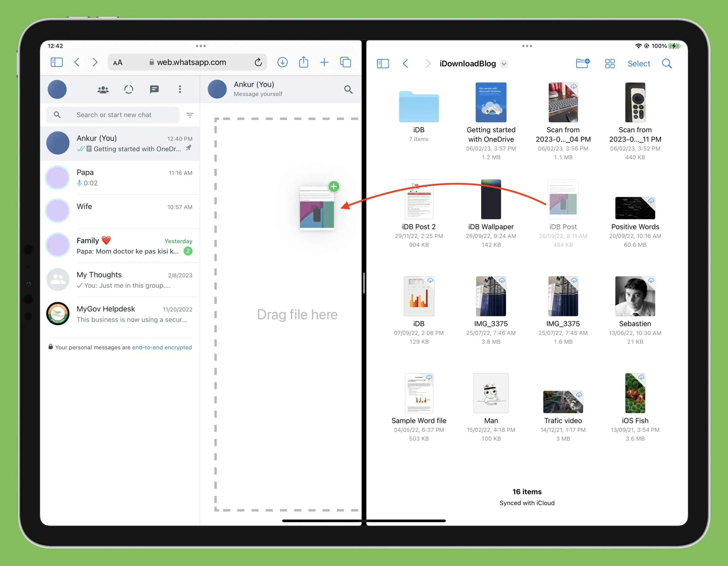Open WhatsApp profile avatar
Viewport: 728px width, 566px height.
pos(57,89)
